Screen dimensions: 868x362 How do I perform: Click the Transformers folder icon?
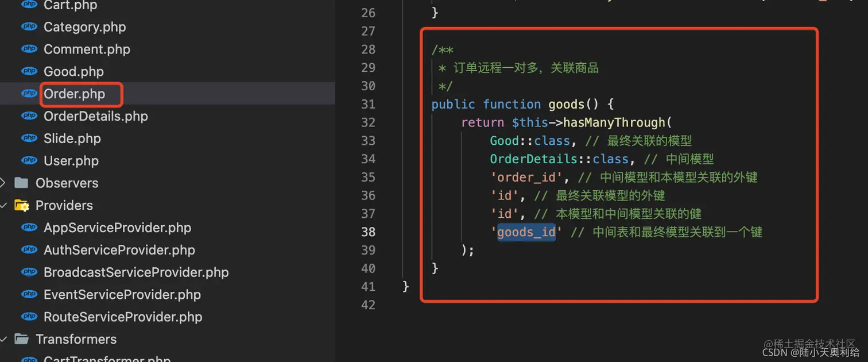coord(21,339)
